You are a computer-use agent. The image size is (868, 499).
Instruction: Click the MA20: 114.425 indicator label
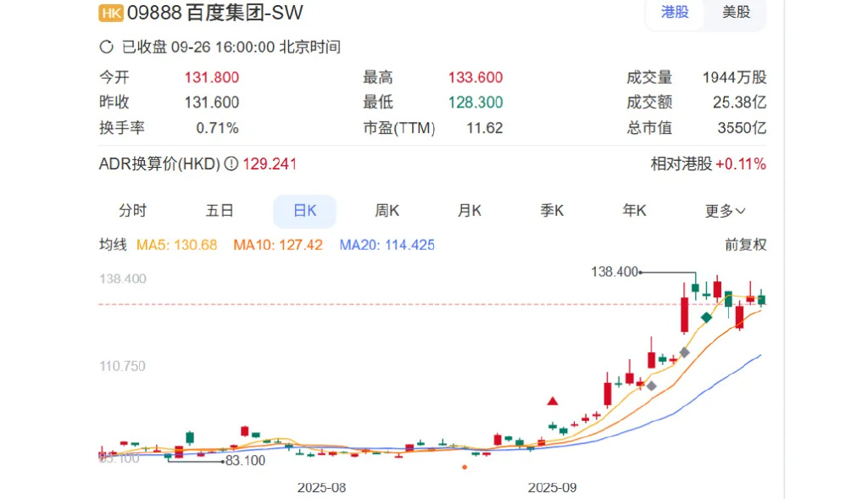point(387,245)
